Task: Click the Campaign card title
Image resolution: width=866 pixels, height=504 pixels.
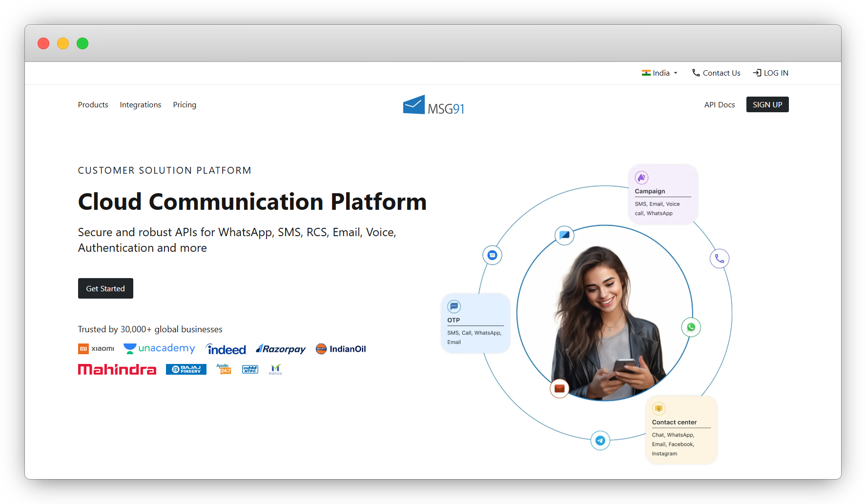Action: pos(650,191)
